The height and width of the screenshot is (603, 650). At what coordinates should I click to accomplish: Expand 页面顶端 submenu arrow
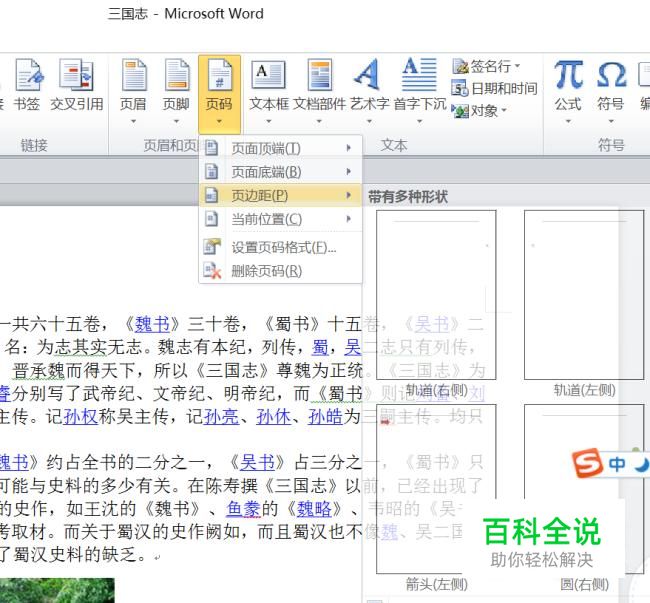[x=349, y=148]
